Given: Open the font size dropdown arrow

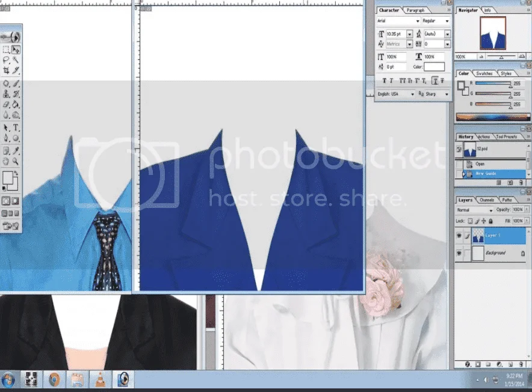Looking at the screenshot, I should point(409,34).
